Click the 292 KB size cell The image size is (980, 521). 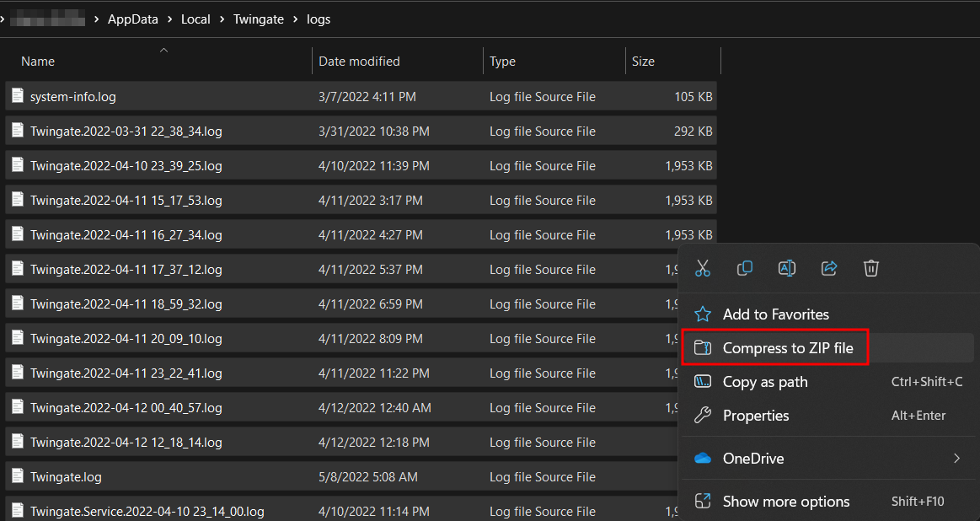tap(693, 131)
